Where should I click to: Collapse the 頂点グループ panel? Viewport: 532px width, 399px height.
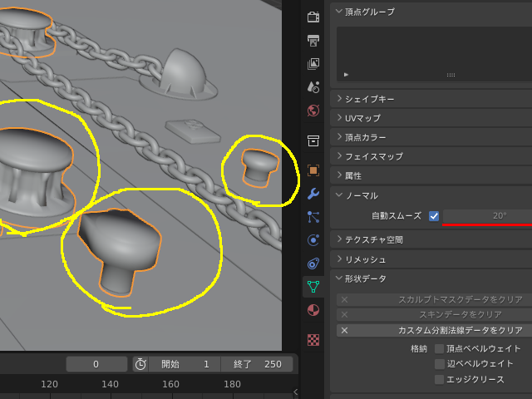click(431, 12)
